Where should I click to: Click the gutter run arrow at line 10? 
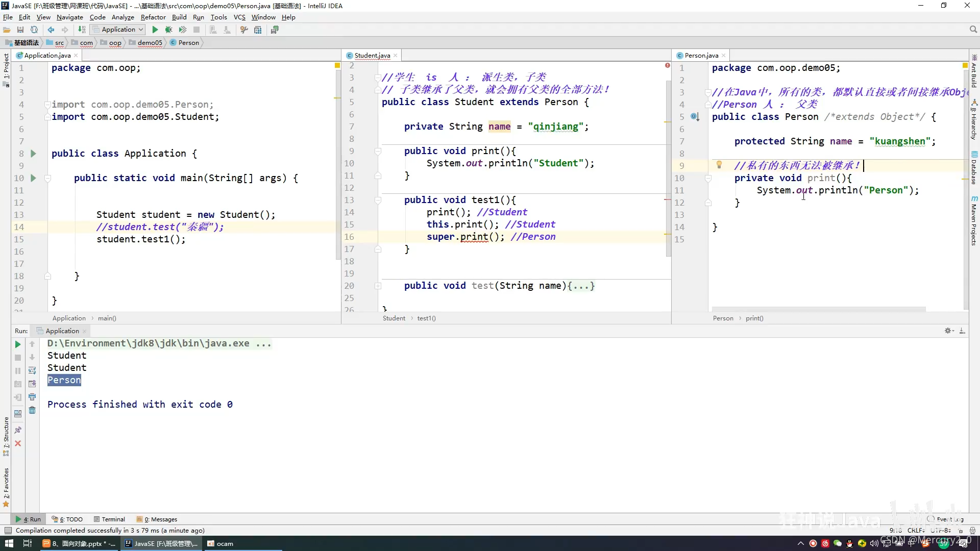pyautogui.click(x=33, y=178)
